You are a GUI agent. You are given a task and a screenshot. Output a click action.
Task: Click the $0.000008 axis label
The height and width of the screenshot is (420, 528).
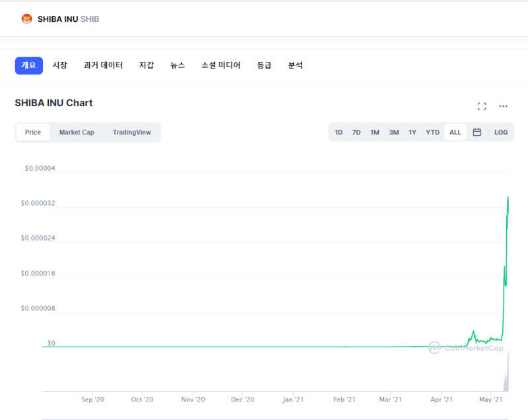click(x=38, y=309)
